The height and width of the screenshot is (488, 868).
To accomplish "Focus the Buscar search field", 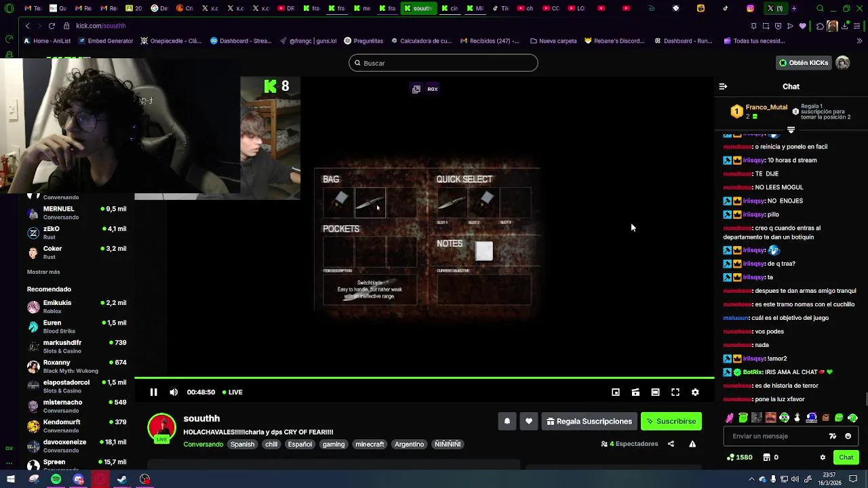I will coord(443,63).
